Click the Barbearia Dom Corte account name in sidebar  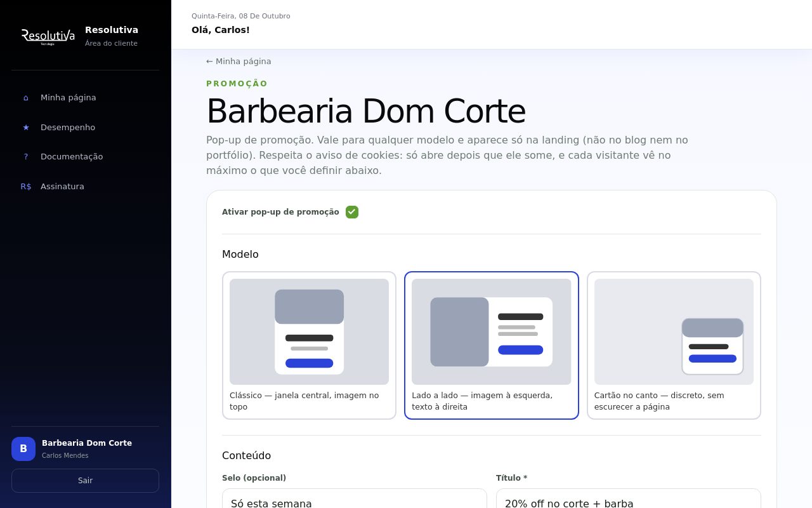click(87, 443)
